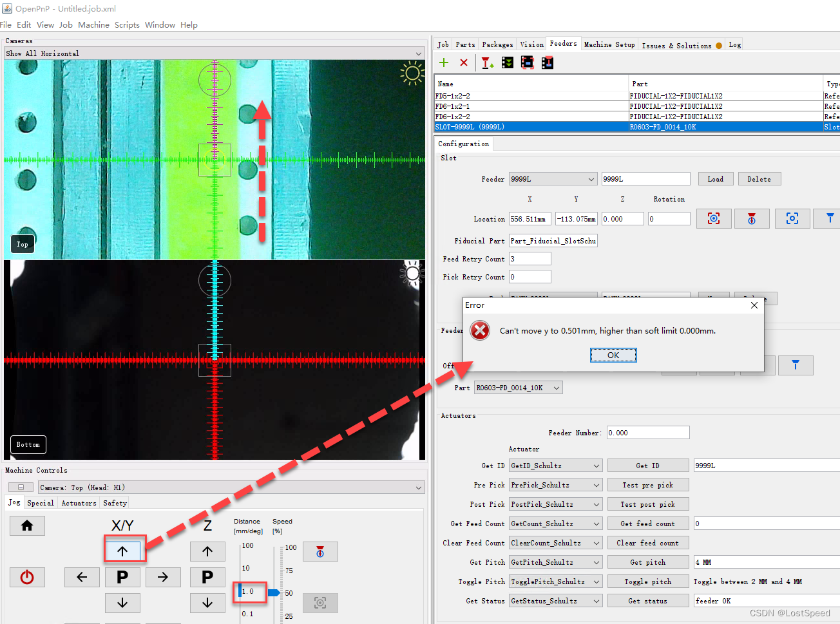840x624 pixels.
Task: Park X/Y with the P button
Action: click(122, 577)
